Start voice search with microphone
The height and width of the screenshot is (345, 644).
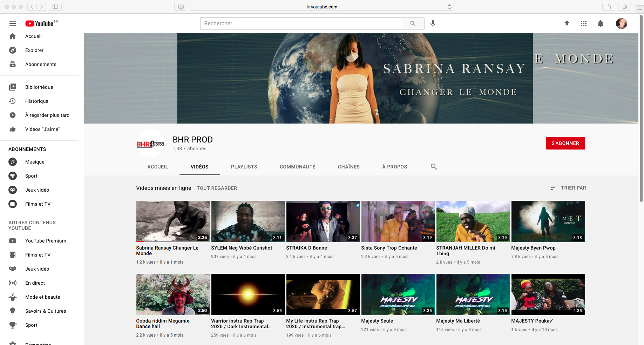click(x=433, y=24)
